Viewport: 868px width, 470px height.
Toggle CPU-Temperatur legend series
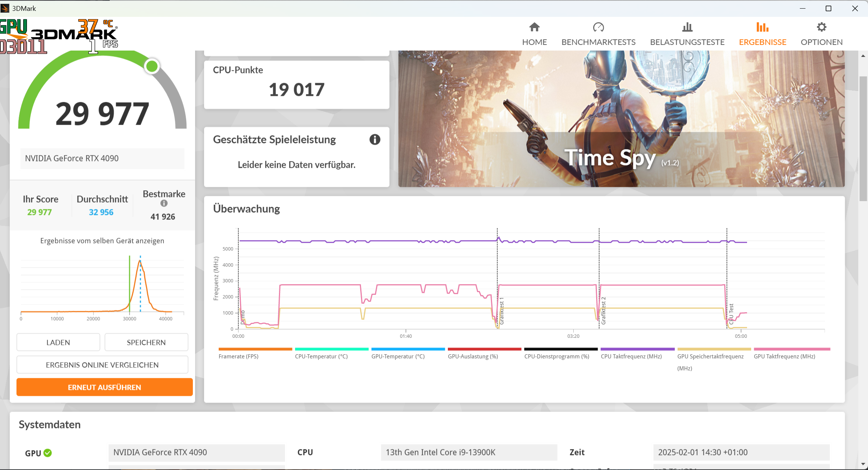coord(321,356)
